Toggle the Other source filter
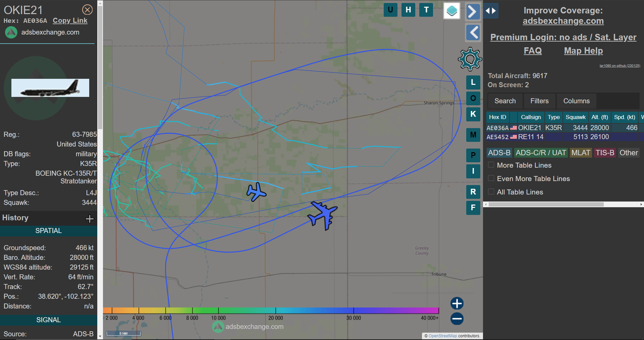The image size is (644, 340). (629, 153)
